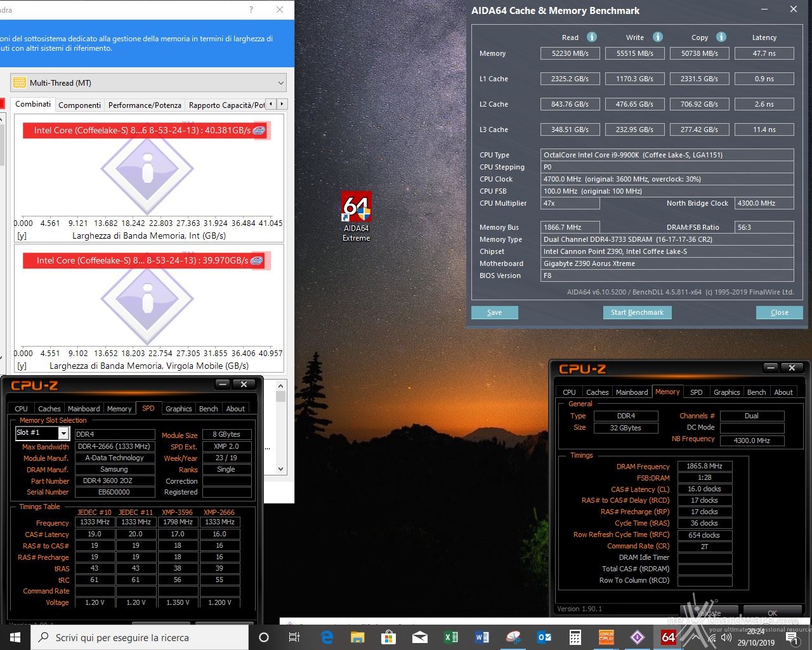The width and height of the screenshot is (812, 650).
Task: Open Task View on the taskbar
Action: coord(294,637)
